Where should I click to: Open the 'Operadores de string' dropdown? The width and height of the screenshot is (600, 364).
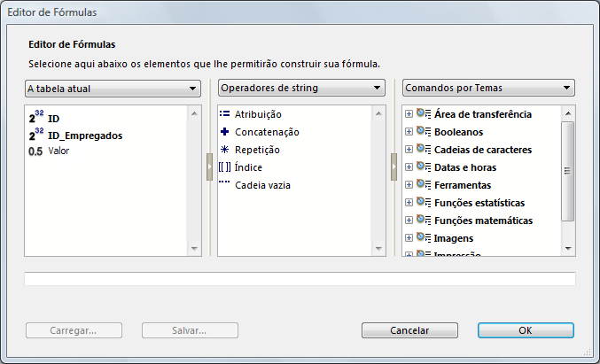point(302,89)
